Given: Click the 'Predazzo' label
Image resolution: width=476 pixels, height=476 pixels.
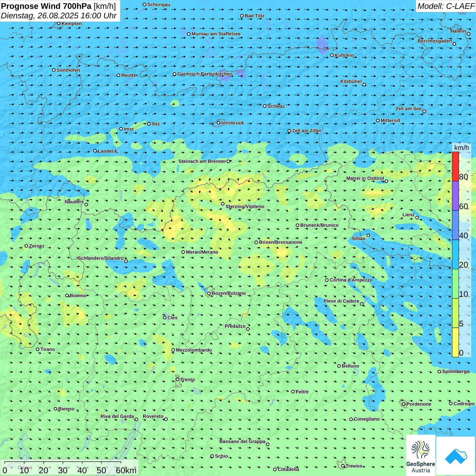Looking at the screenshot, I should coord(235,326).
